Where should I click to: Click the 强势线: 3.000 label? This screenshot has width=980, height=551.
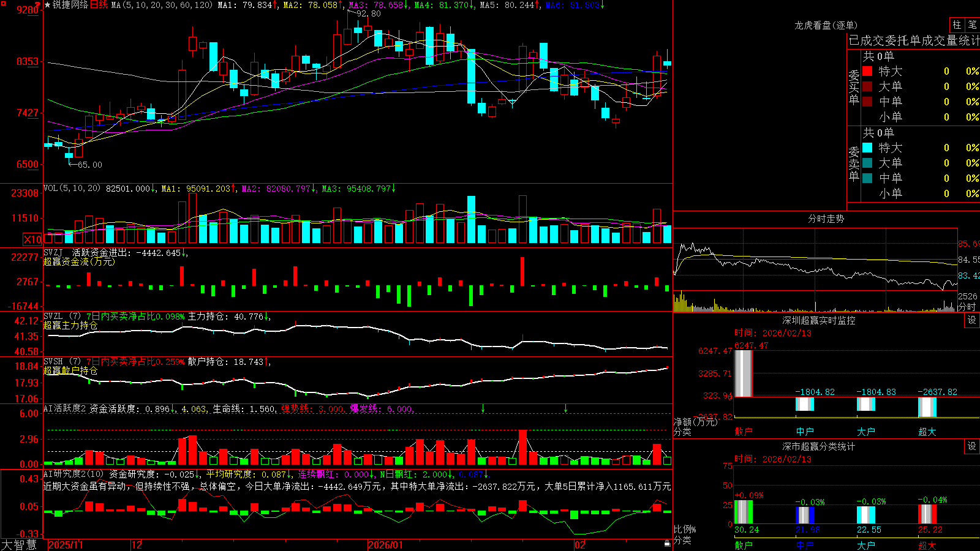pyautogui.click(x=313, y=409)
